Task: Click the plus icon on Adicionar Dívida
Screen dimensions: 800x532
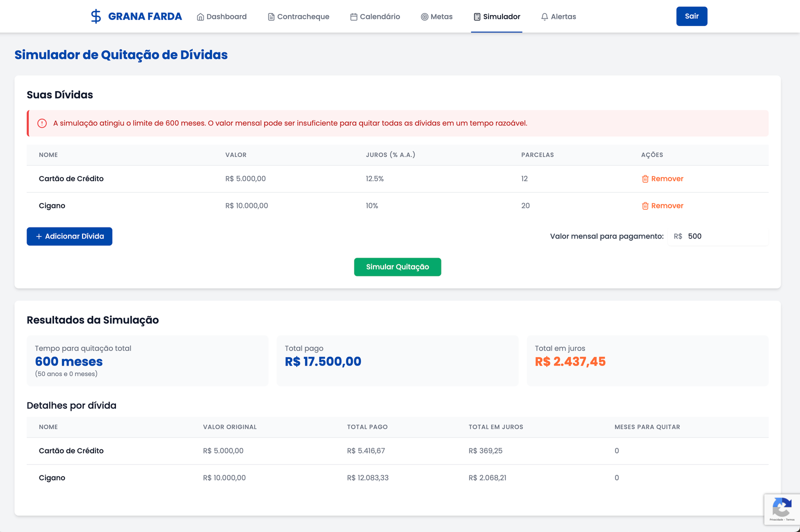Action: [39, 236]
